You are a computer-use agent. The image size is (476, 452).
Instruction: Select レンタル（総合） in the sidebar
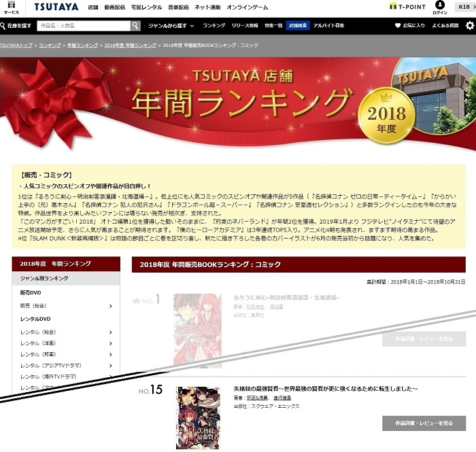pos(38,332)
